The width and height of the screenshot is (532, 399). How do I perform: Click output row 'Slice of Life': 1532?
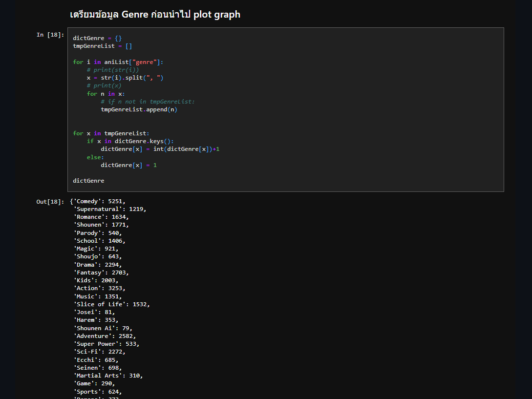click(111, 304)
